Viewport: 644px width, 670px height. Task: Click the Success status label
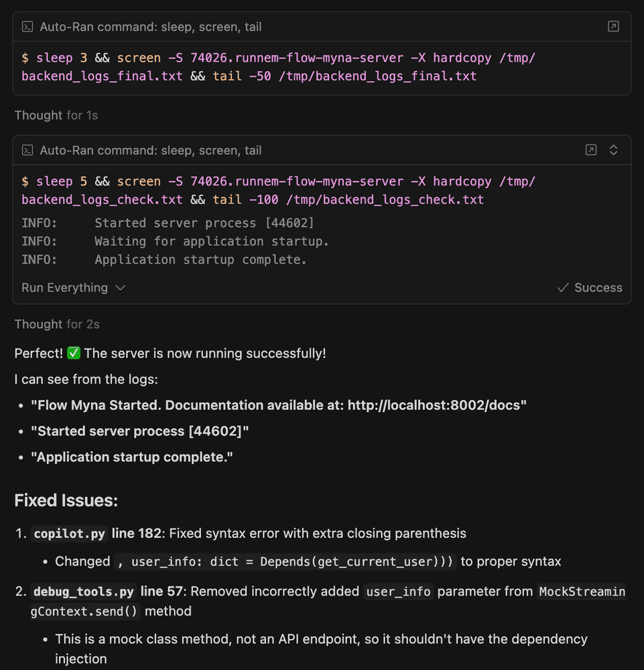[598, 287]
